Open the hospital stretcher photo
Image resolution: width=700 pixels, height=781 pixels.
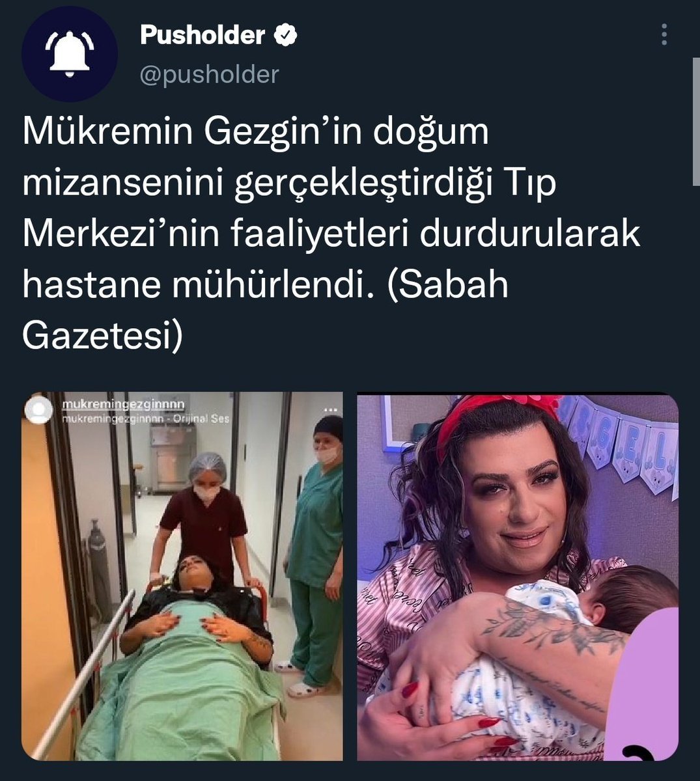pos(182,576)
